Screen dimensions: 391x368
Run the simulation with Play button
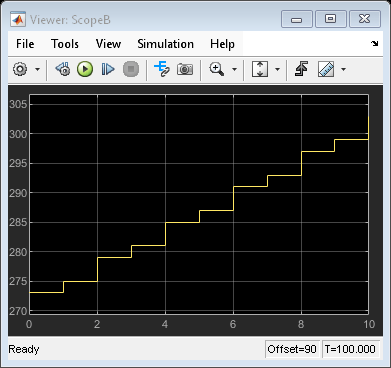tap(85, 69)
